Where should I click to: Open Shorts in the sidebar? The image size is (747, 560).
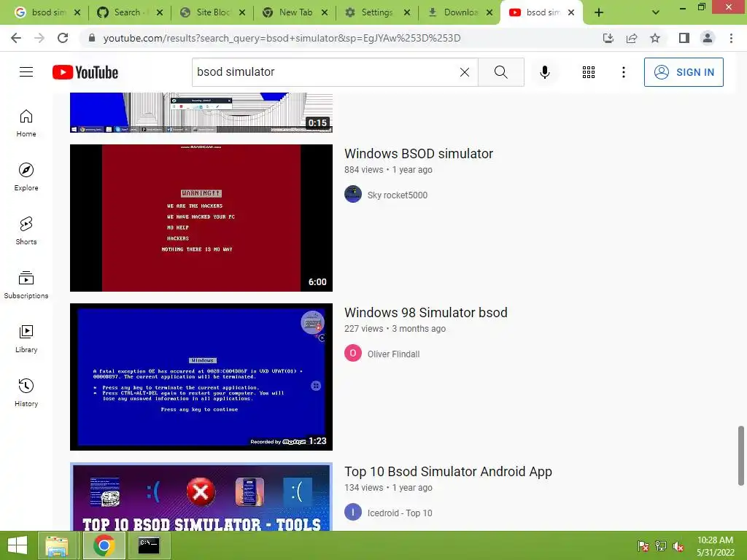pyautogui.click(x=26, y=231)
